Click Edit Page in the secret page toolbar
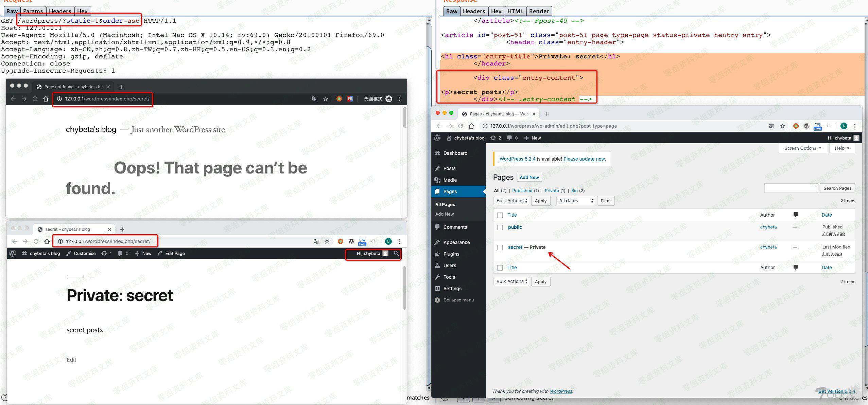This screenshot has height=405, width=868. pyautogui.click(x=171, y=253)
